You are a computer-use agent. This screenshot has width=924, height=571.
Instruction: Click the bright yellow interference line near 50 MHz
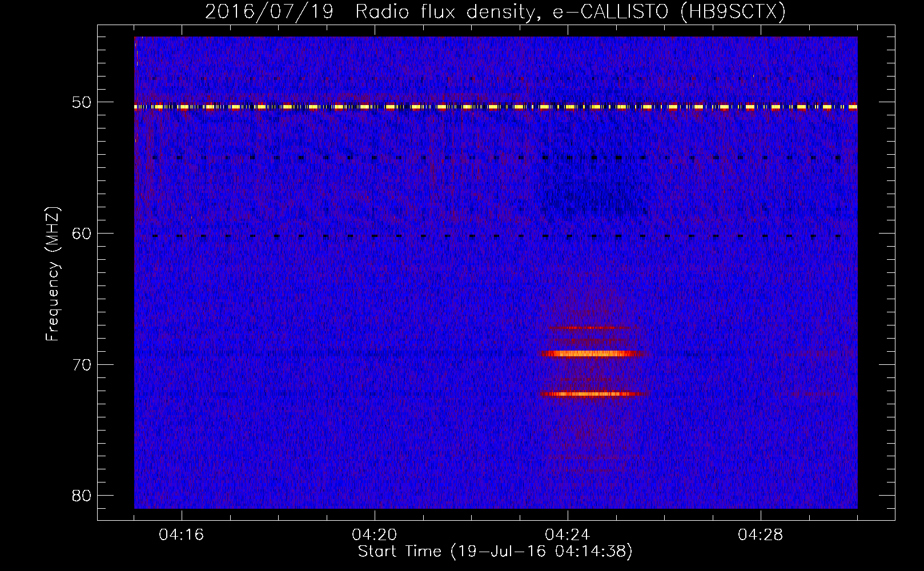496,107
